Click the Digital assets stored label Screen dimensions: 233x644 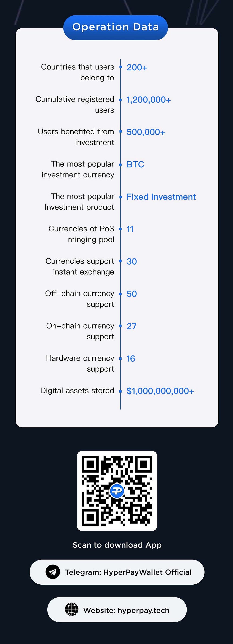coord(77,390)
